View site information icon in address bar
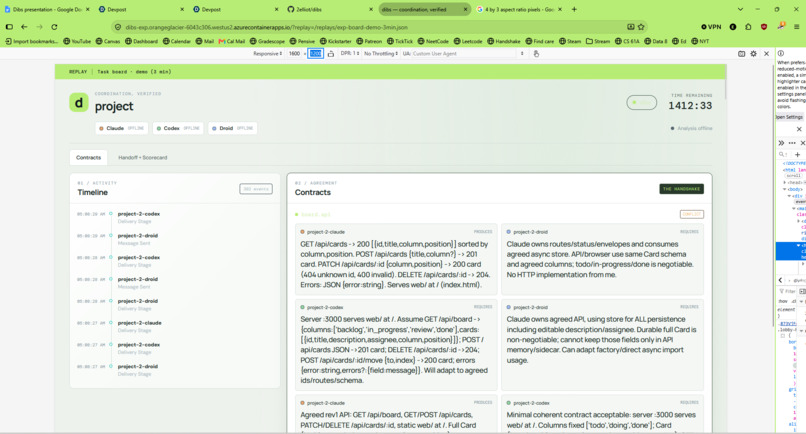 pos(118,27)
